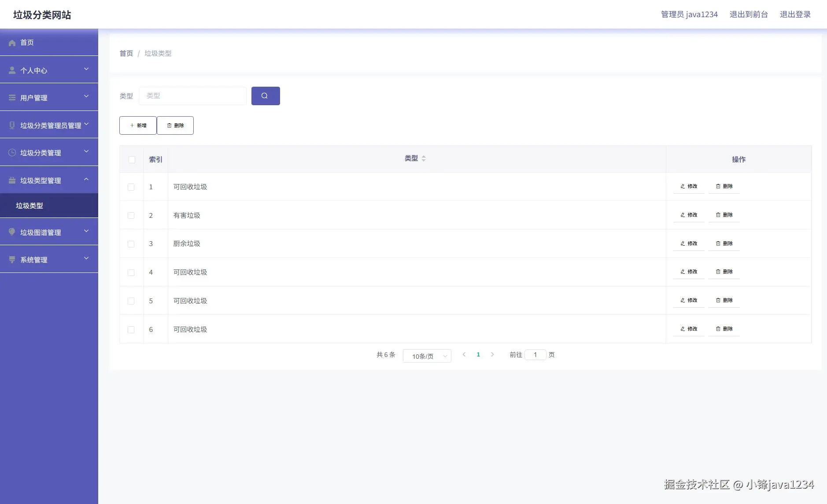Viewport: 827px width, 504px height.
Task: Collapse 垃圾类型管理 using its up chevron
Action: pos(86,179)
